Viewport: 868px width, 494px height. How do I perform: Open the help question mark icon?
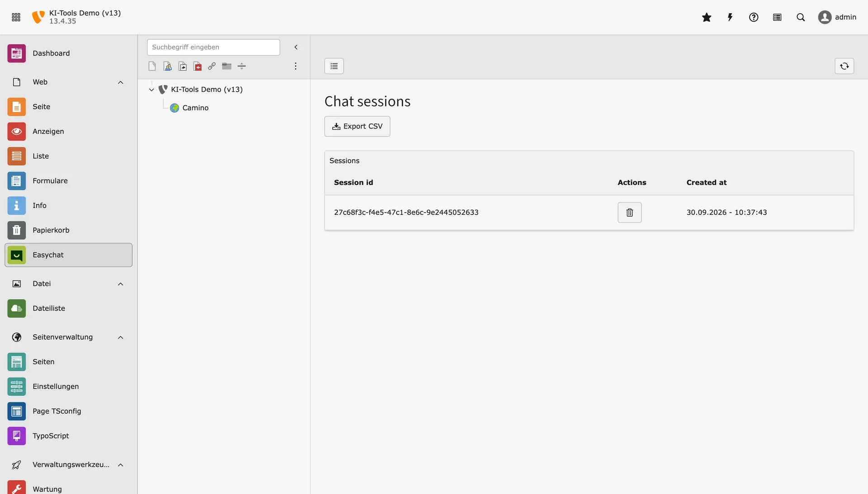tap(754, 17)
